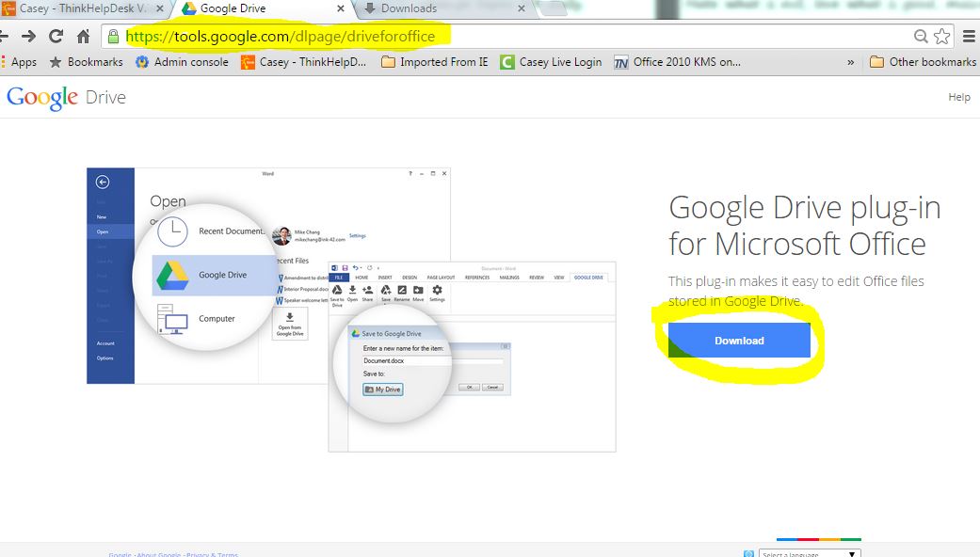The width and height of the screenshot is (980, 557).
Task: Open the Imported From IE bookmarks folder
Action: (x=435, y=62)
